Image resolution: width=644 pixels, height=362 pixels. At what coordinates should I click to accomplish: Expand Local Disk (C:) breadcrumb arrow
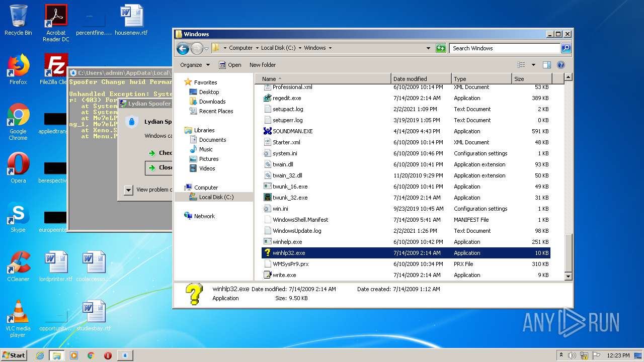tap(300, 48)
